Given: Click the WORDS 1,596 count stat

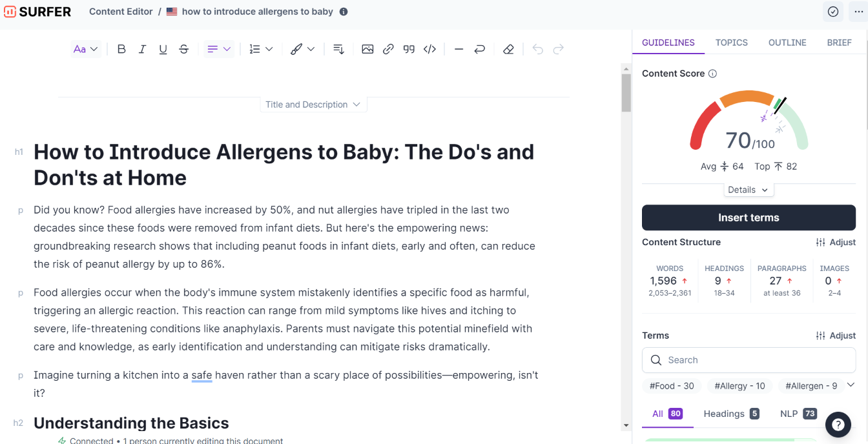Looking at the screenshot, I should pyautogui.click(x=670, y=281).
